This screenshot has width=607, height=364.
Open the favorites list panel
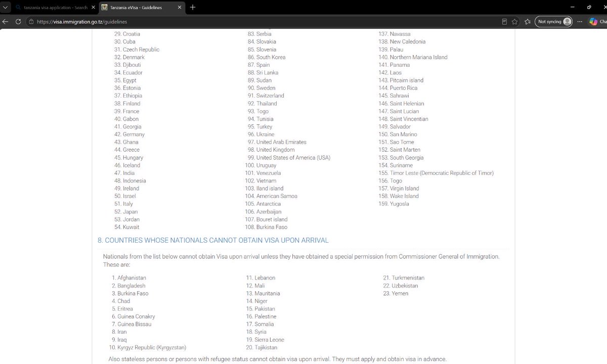coord(528,22)
